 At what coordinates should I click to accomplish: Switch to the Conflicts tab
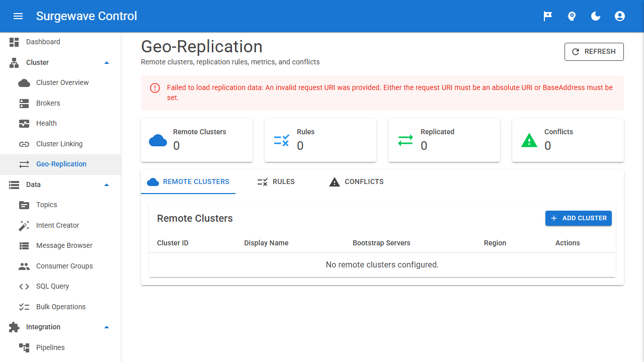pyautogui.click(x=356, y=182)
